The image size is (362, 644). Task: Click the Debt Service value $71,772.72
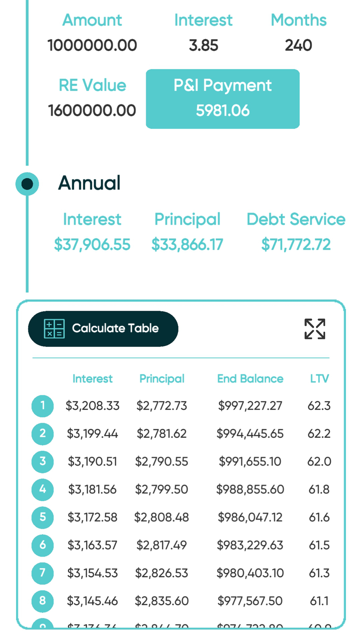click(296, 244)
